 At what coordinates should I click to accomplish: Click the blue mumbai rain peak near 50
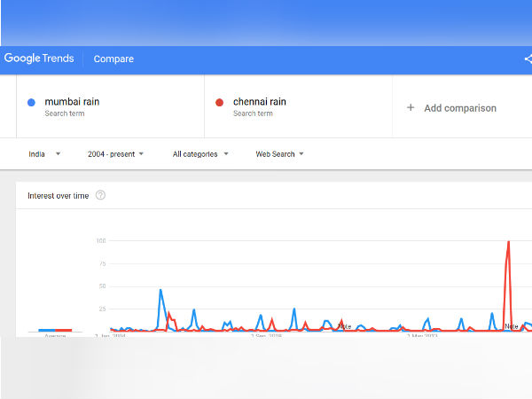point(160,291)
